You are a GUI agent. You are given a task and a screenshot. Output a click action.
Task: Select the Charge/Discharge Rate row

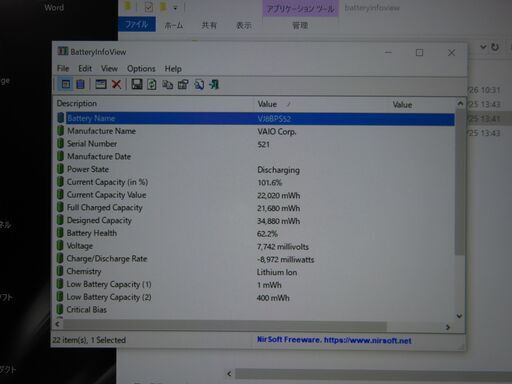click(255, 259)
